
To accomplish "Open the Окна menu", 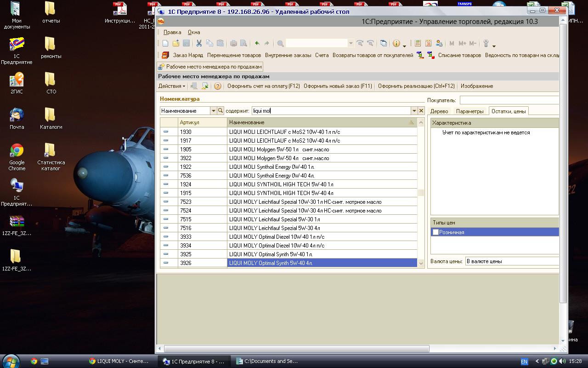I will 194,32.
